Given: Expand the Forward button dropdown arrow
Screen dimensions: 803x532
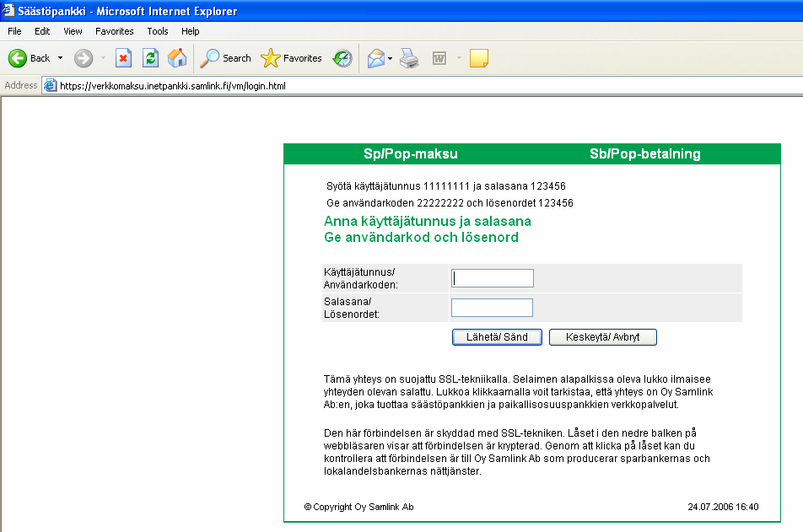Looking at the screenshot, I should point(103,58).
